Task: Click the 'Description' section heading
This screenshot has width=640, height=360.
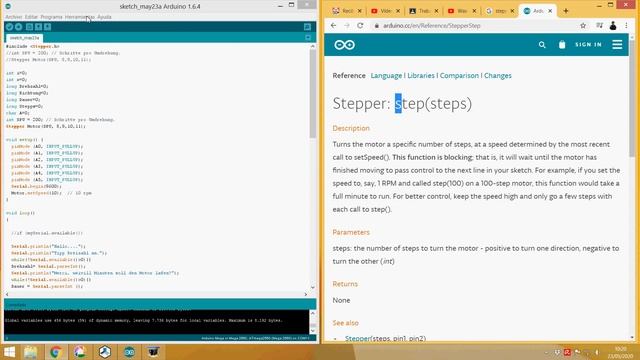Action: [x=351, y=128]
